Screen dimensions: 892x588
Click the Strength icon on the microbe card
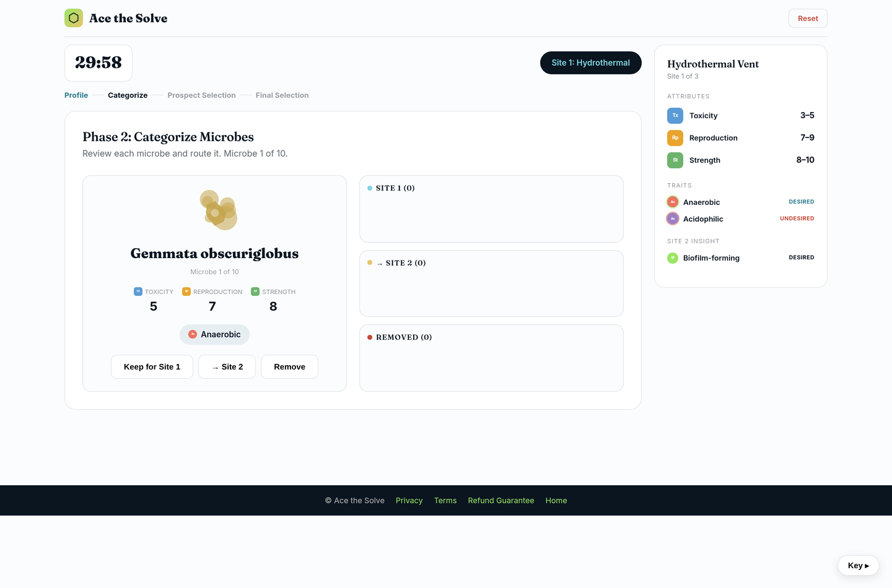tap(255, 292)
